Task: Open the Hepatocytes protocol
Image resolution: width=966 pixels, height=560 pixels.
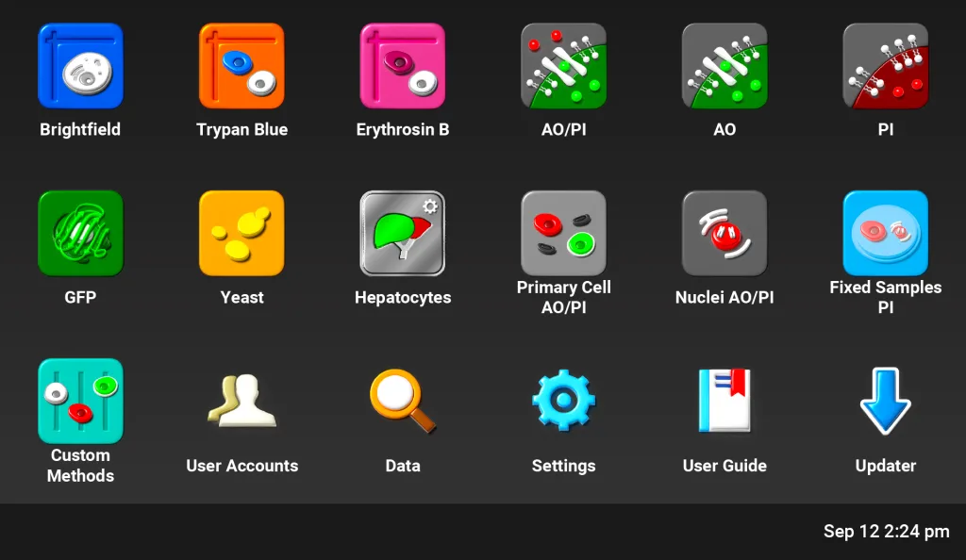Action: click(403, 233)
